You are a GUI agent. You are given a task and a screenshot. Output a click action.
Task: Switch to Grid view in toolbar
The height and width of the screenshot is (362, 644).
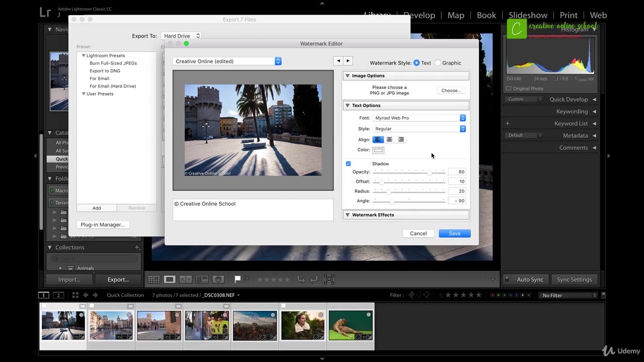click(154, 279)
